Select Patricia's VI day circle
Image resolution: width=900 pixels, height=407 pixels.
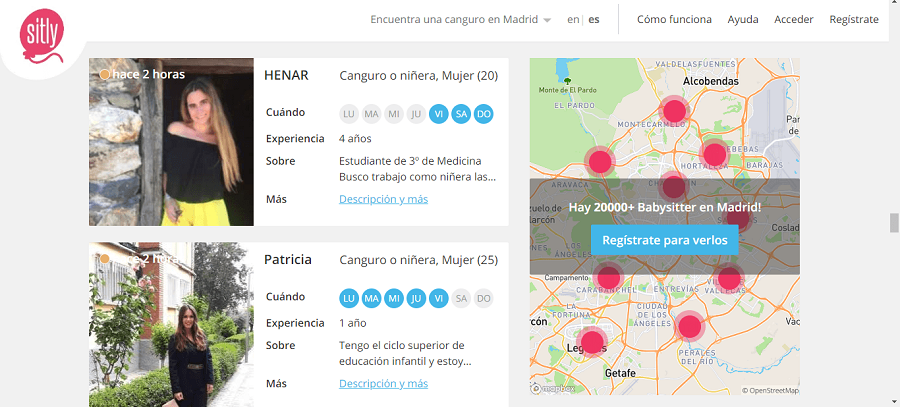(439, 299)
